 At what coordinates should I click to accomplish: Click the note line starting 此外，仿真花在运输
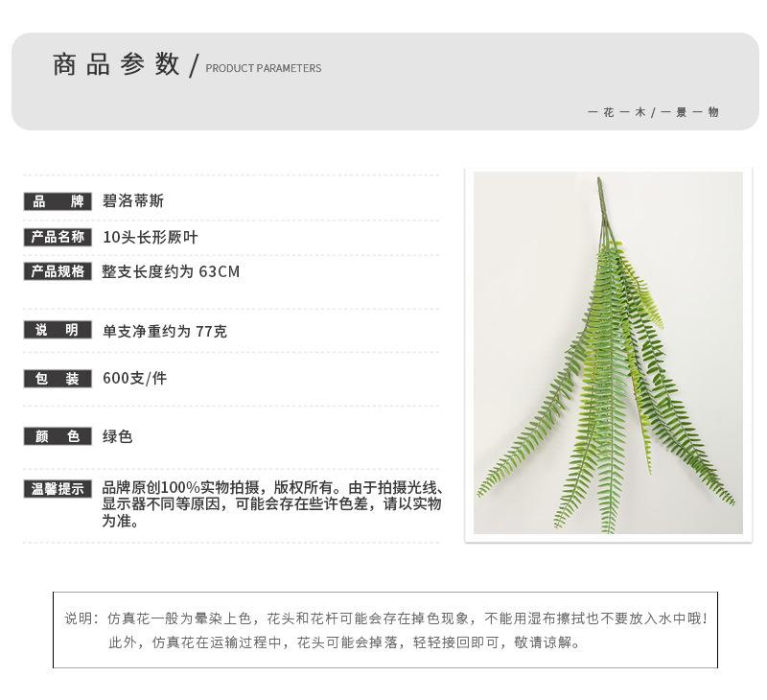click(x=344, y=642)
